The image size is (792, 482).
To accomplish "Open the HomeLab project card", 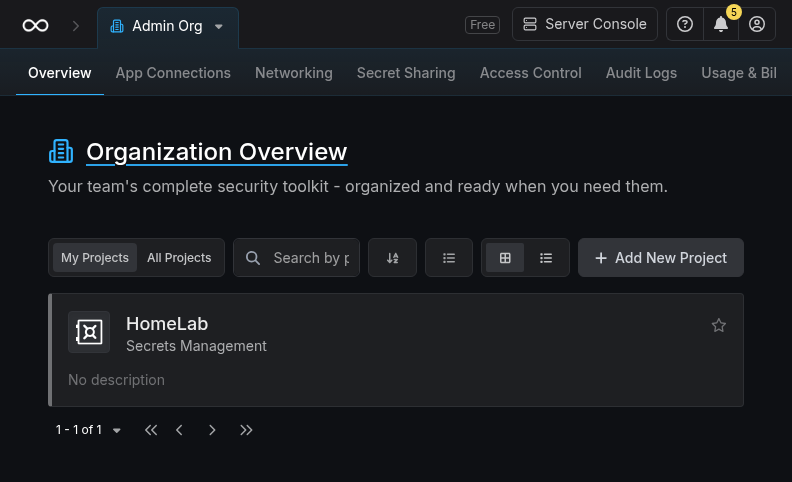I will (396, 350).
